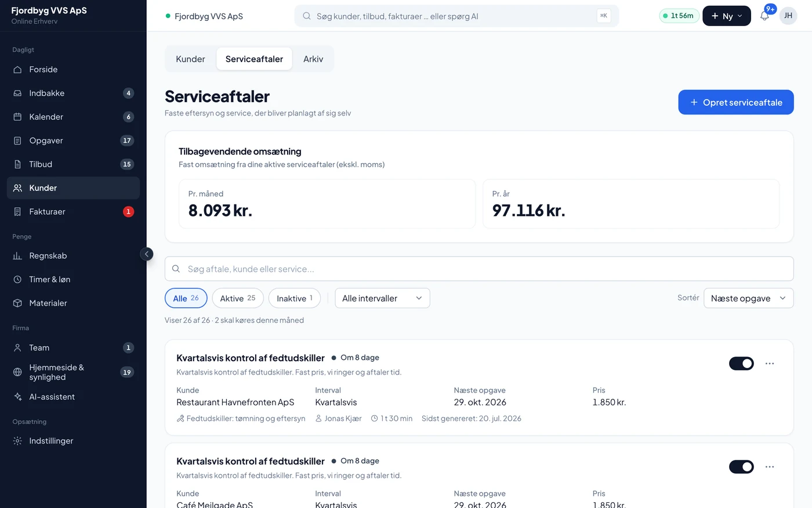Screen dimensions: 812x508
Task: Filter by Alle agreements
Action: tap(186, 298)
